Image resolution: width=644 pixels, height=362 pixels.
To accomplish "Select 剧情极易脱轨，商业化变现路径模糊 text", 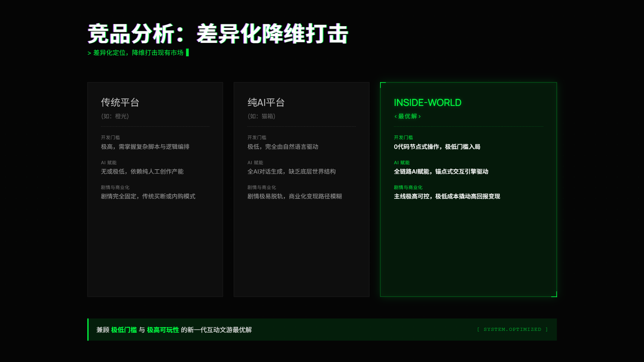I will pos(294,196).
